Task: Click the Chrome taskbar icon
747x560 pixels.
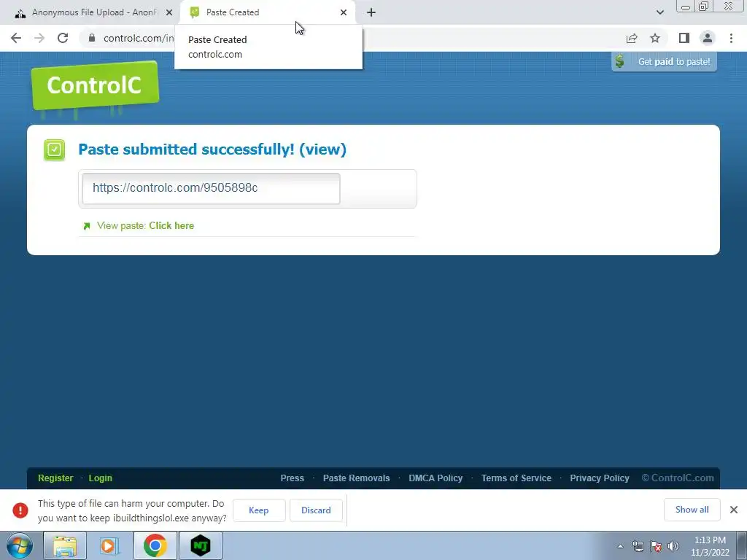Action: click(155, 545)
